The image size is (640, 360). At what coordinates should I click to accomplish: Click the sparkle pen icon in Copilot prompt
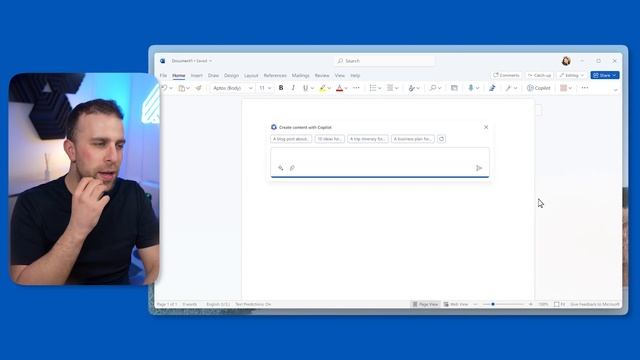(x=280, y=168)
